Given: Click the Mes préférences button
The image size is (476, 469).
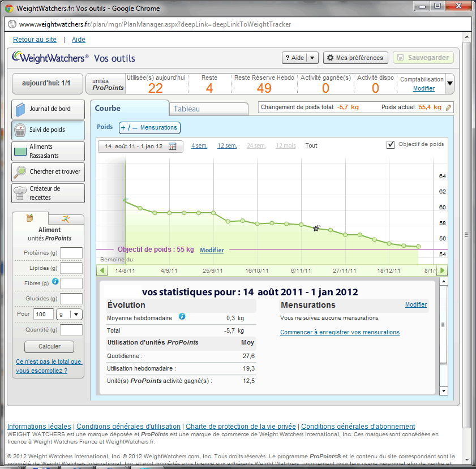Looking at the screenshot, I should [x=355, y=58].
